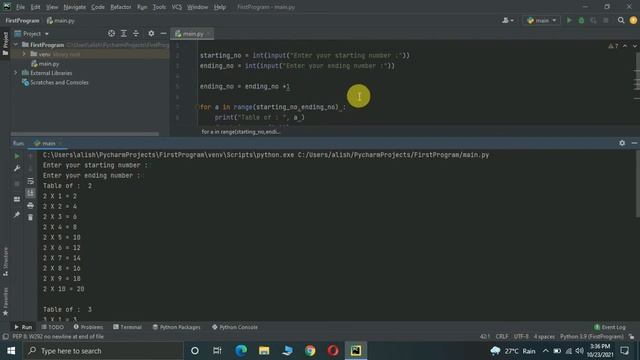Open the View menu
Image resolution: width=640 pixels, height=360 pixels.
(52, 7)
